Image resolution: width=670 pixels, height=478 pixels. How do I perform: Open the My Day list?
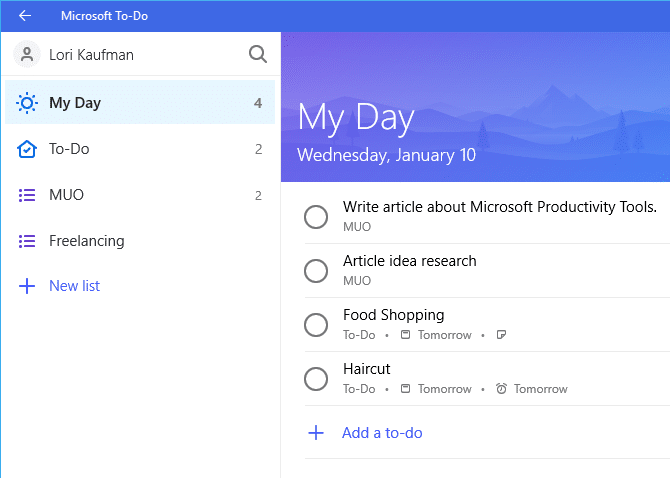[140, 103]
